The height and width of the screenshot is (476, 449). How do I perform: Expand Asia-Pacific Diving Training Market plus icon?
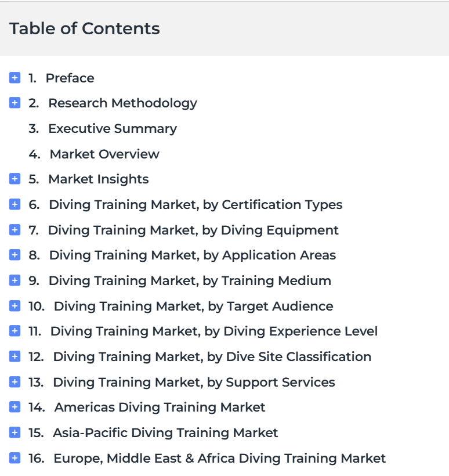(x=15, y=433)
